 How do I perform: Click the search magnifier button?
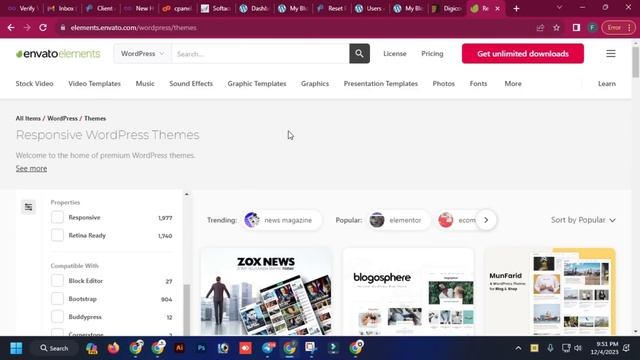[359, 53]
